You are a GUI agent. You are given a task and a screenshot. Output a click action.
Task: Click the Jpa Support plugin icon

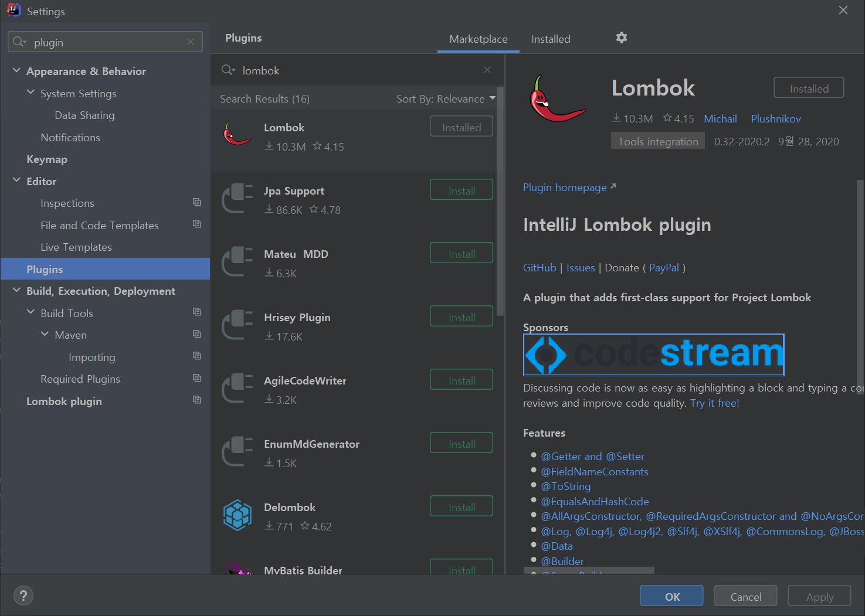pyautogui.click(x=238, y=198)
